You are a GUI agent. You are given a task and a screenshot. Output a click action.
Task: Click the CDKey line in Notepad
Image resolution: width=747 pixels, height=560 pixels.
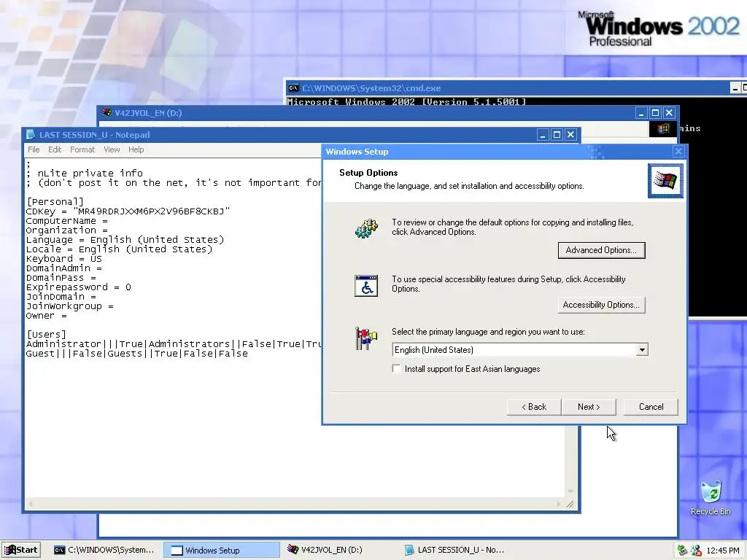(x=128, y=211)
